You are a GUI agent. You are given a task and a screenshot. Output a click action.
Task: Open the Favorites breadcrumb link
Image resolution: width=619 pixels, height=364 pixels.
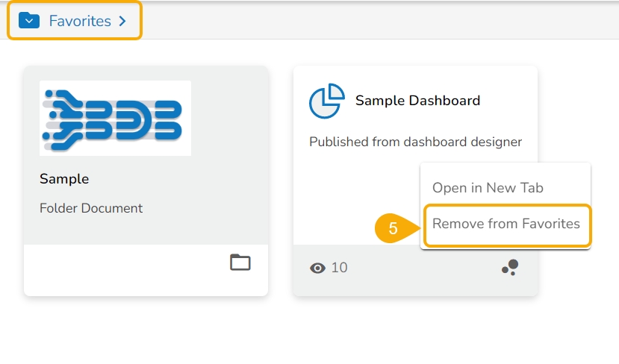pos(80,21)
